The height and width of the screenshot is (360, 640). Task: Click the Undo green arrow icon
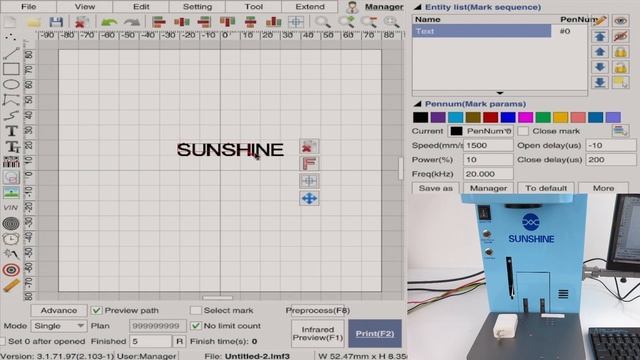[x=109, y=22]
